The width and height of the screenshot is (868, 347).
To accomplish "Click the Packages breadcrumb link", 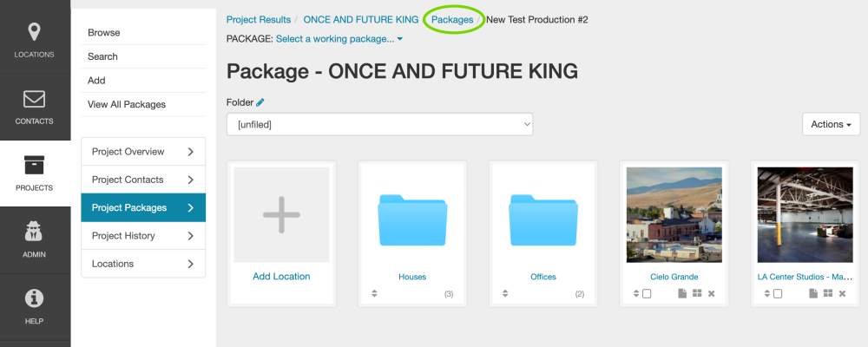I will click(x=452, y=19).
